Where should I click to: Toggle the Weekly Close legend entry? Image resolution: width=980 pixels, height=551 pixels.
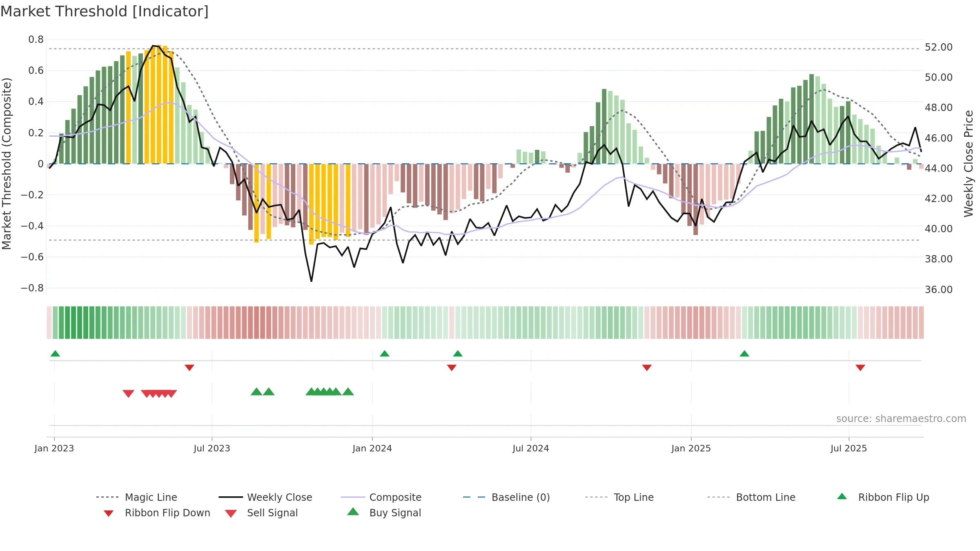[x=265, y=497]
